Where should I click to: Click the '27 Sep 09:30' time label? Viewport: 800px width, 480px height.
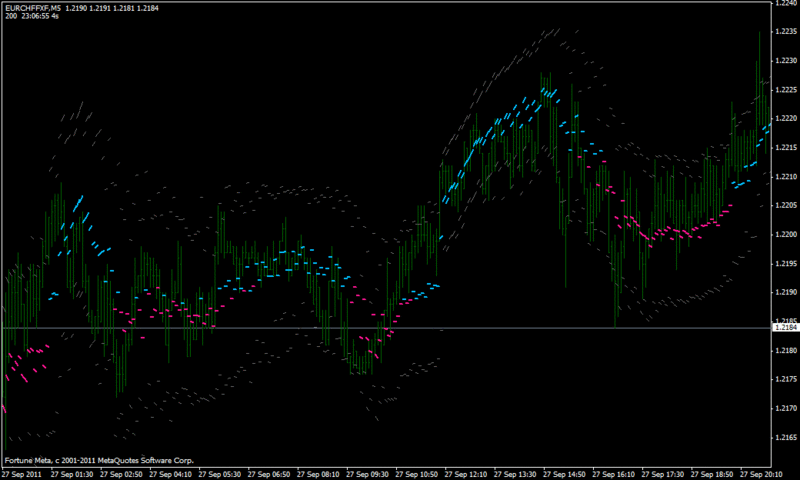point(367,474)
